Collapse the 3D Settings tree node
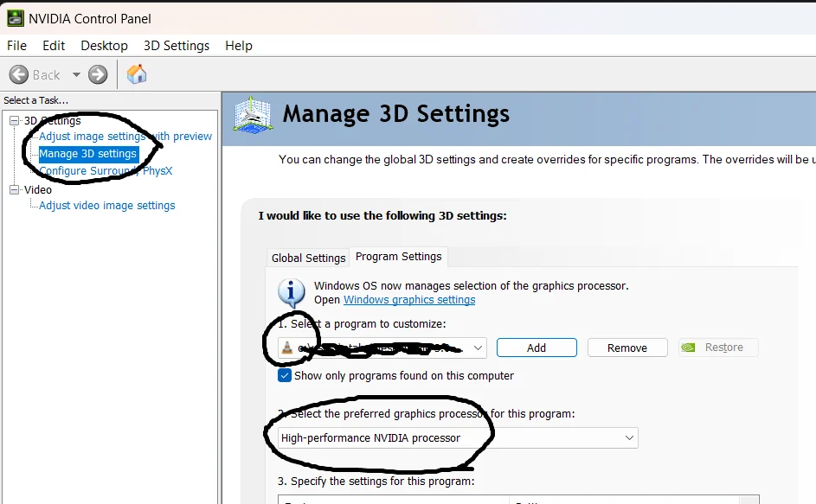The width and height of the screenshot is (816, 504). coord(14,121)
